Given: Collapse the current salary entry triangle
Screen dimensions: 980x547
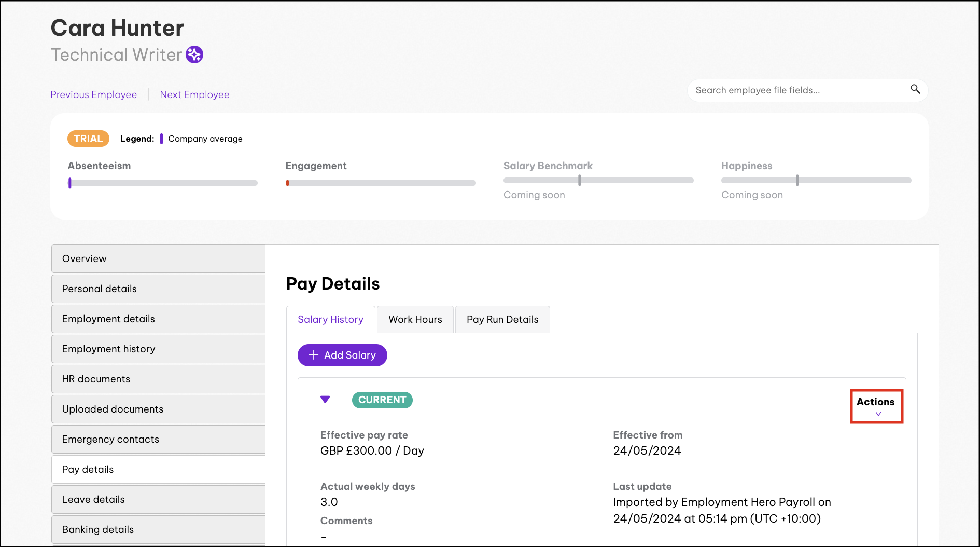Looking at the screenshot, I should tap(325, 399).
